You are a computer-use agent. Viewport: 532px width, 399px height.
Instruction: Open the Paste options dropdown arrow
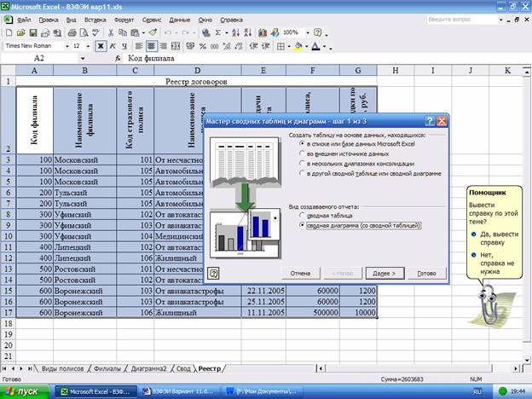[x=143, y=32]
